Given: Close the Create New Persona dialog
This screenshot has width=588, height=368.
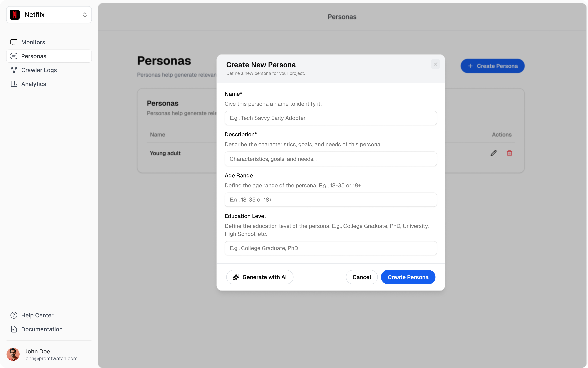Looking at the screenshot, I should tap(435, 64).
